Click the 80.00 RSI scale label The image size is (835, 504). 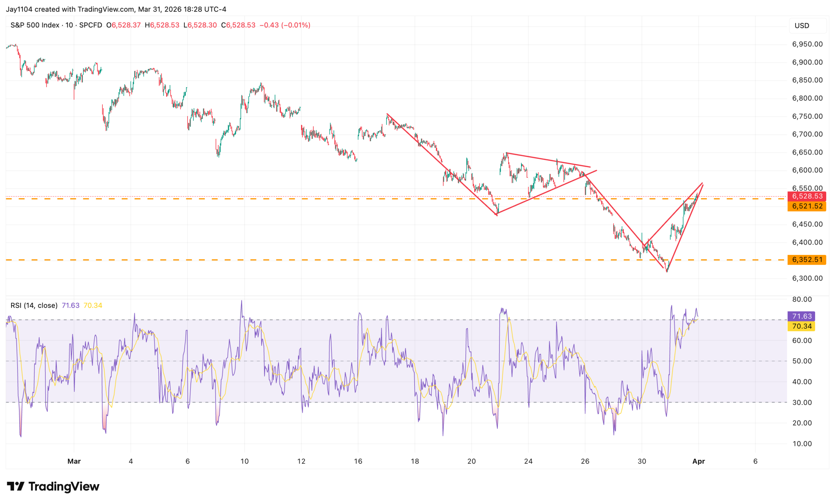pos(802,299)
